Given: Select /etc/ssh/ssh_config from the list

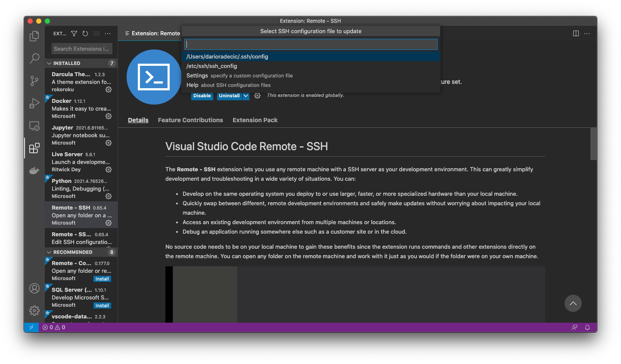Looking at the screenshot, I should pos(211,66).
